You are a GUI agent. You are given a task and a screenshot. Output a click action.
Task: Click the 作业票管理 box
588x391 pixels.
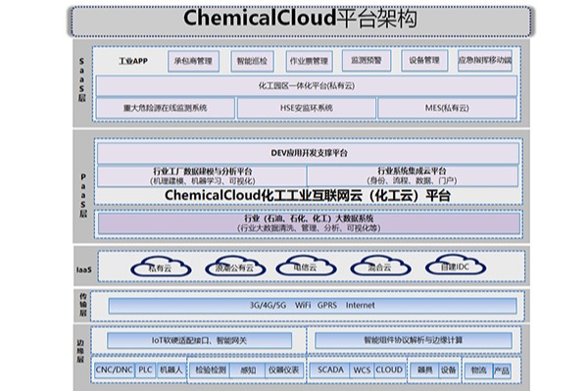coord(310,61)
